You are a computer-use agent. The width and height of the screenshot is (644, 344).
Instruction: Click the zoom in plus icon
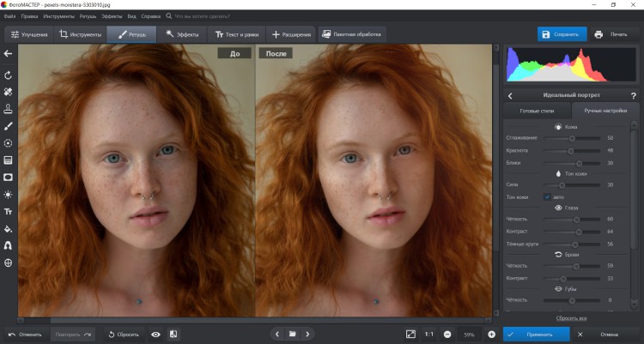point(491,334)
